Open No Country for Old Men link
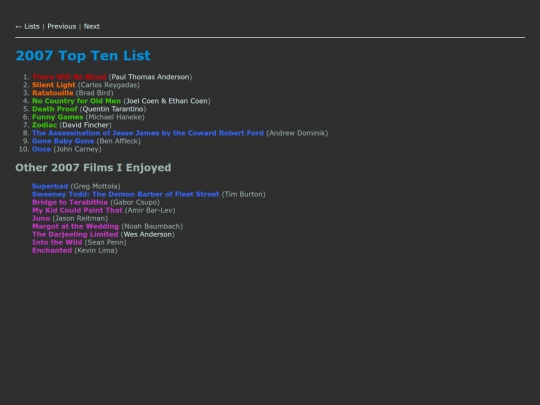 (76, 101)
